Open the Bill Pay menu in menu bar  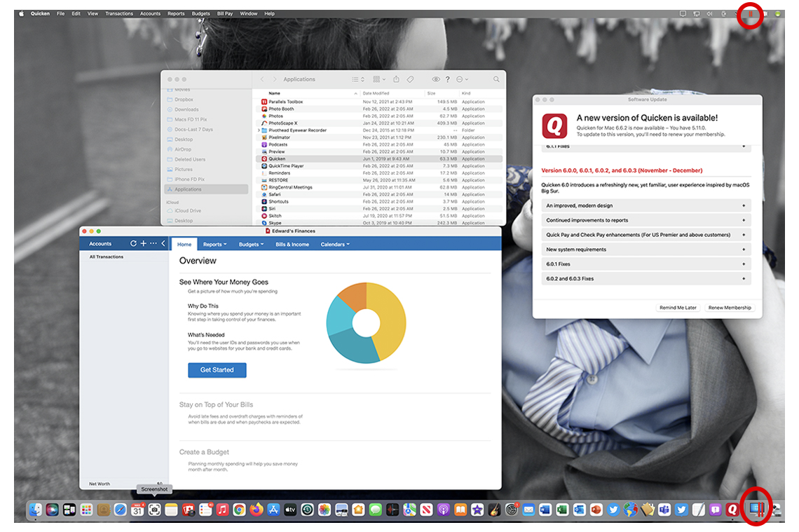click(224, 13)
